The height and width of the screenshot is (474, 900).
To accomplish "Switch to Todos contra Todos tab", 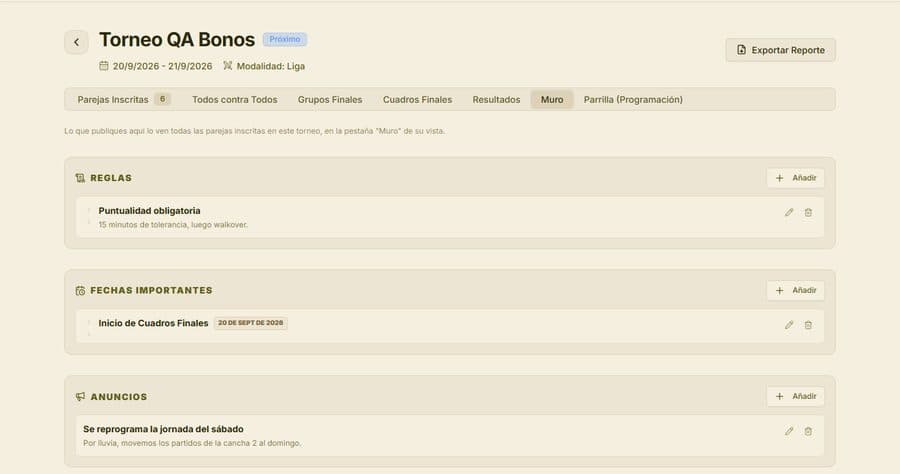I will click(x=235, y=99).
